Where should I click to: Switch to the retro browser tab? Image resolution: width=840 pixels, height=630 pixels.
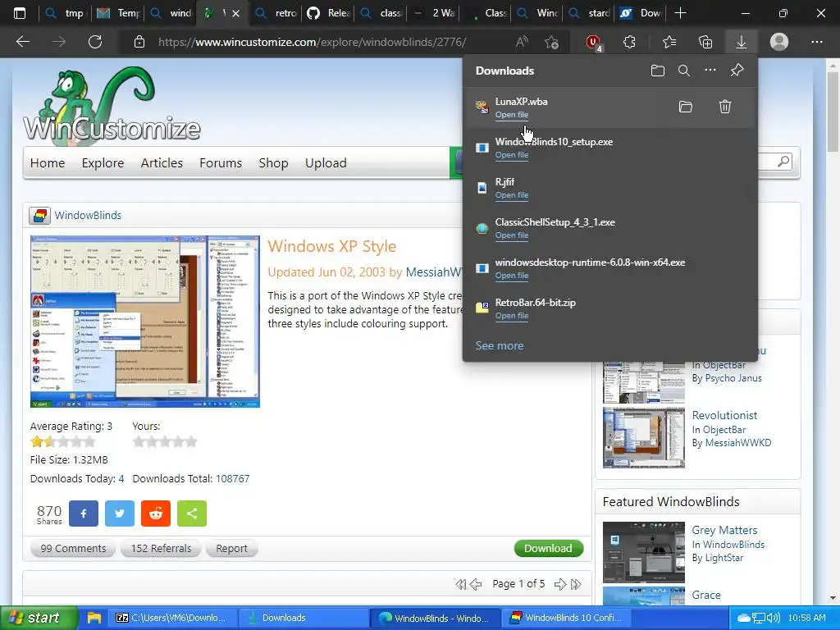(277, 13)
